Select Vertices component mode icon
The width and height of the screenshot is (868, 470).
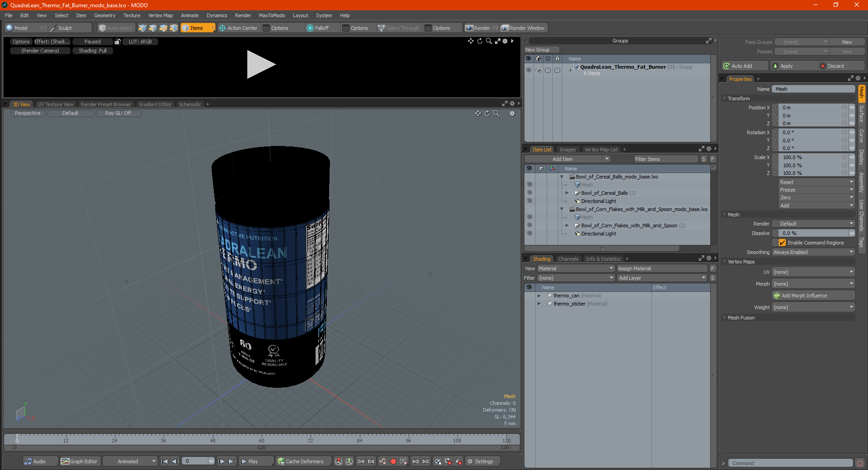pos(142,28)
